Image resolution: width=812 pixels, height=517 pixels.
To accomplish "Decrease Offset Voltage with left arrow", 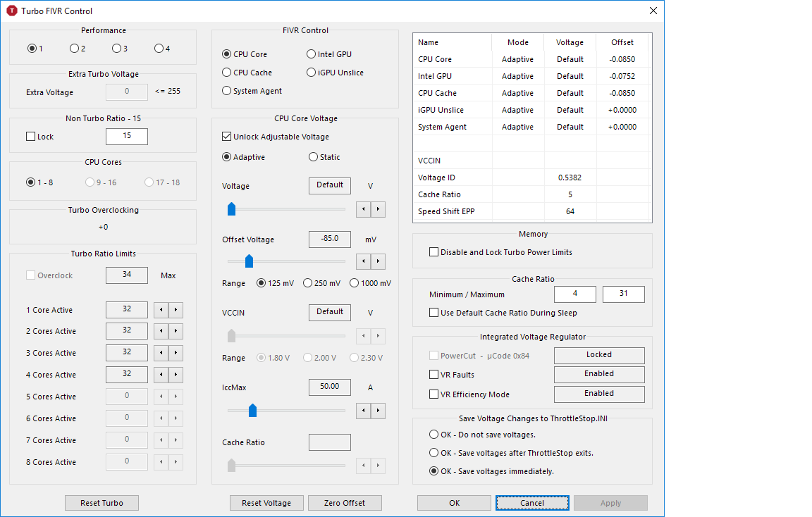I will point(364,261).
